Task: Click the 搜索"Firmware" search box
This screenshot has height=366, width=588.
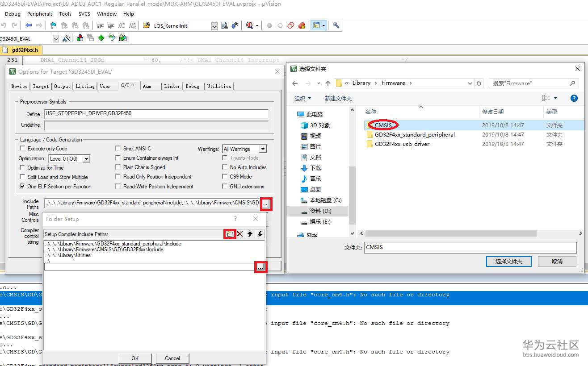Action: (534, 83)
